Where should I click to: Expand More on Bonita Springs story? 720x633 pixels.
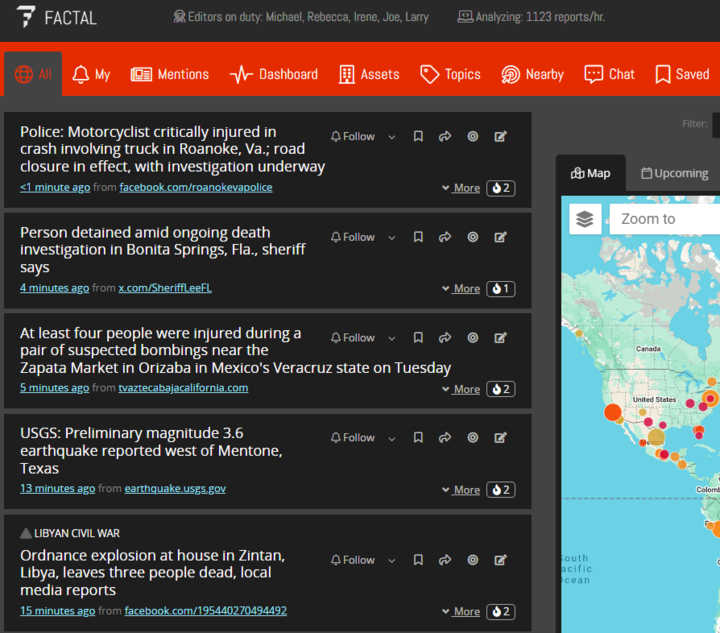461,289
